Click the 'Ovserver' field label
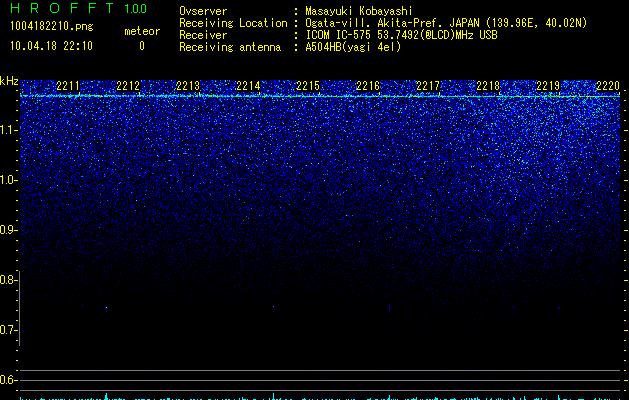Viewport: 629px width, 400px height. tap(203, 11)
